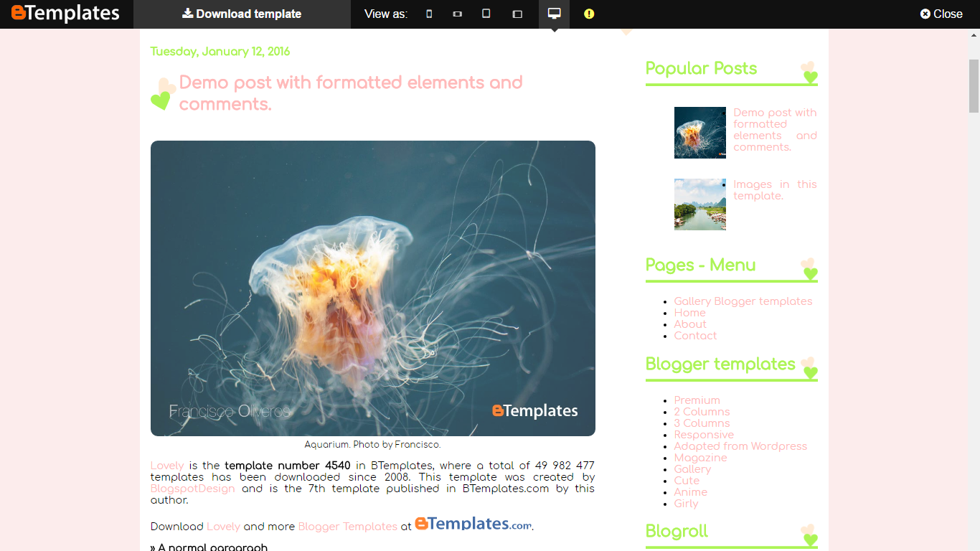Click the Lovely template link in paragraph
Viewport: 980px width, 551px height.
point(166,466)
